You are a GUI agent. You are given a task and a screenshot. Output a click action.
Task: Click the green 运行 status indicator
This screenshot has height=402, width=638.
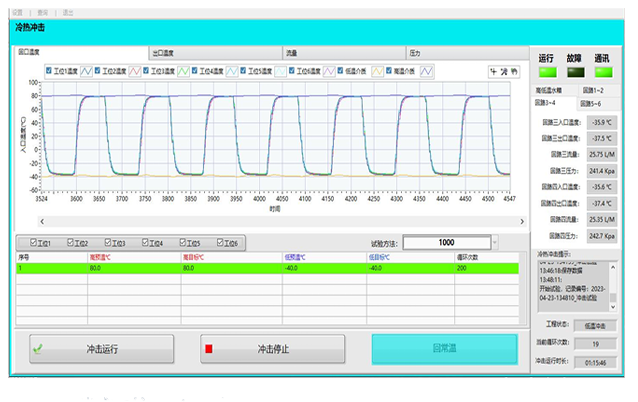pyautogui.click(x=546, y=72)
